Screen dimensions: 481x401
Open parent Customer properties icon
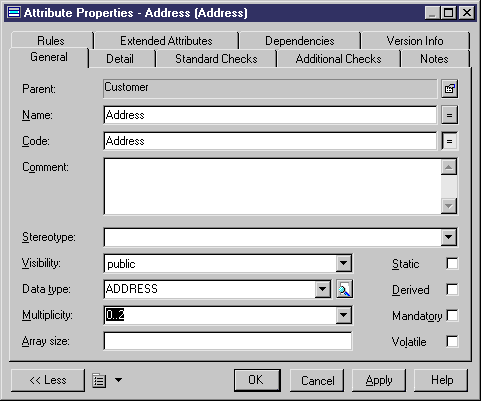pos(449,89)
